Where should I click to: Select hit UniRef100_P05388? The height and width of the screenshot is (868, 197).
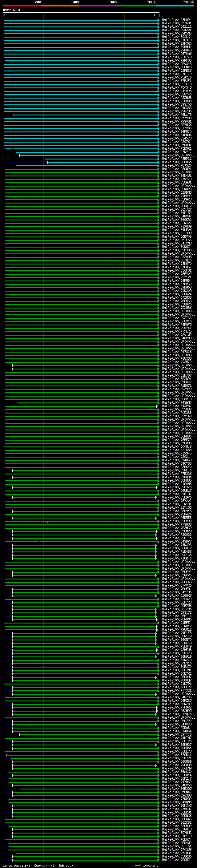tap(176, 413)
